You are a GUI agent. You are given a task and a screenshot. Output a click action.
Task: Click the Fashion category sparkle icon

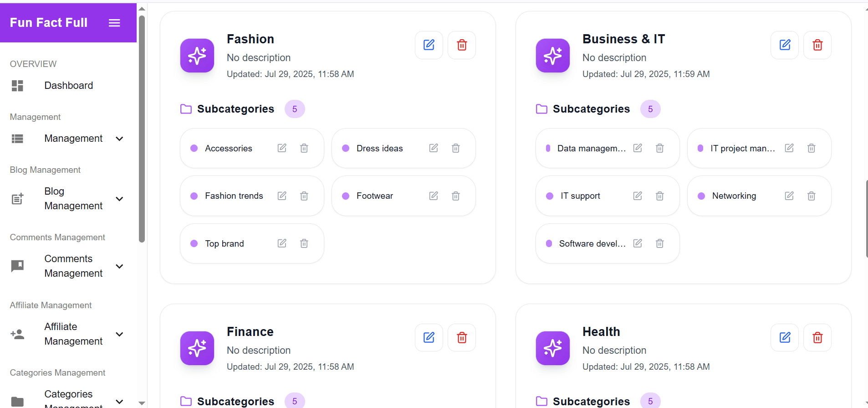pyautogui.click(x=197, y=56)
